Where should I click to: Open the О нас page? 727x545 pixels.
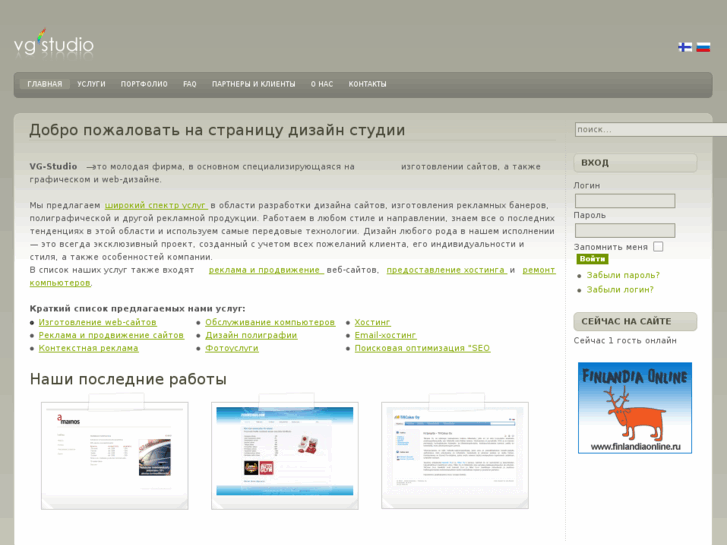click(x=322, y=84)
